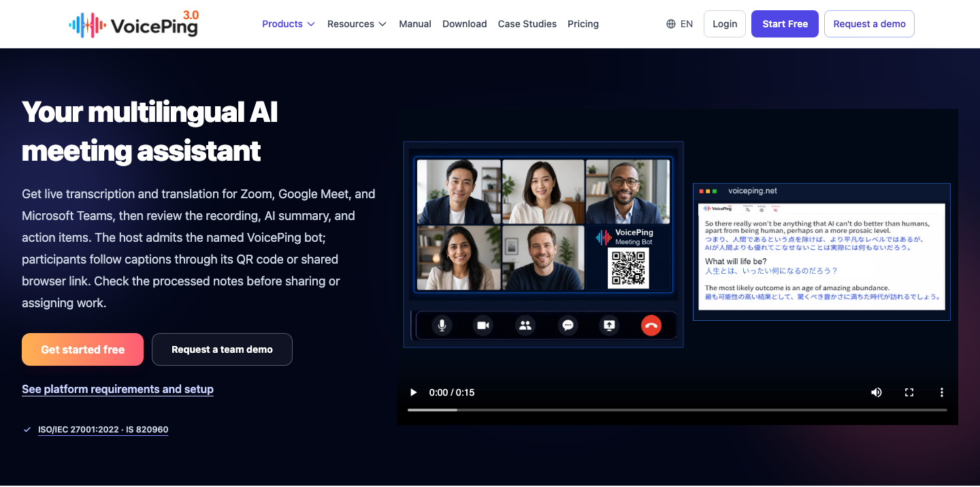Click the man with glasses video tile

point(627,191)
